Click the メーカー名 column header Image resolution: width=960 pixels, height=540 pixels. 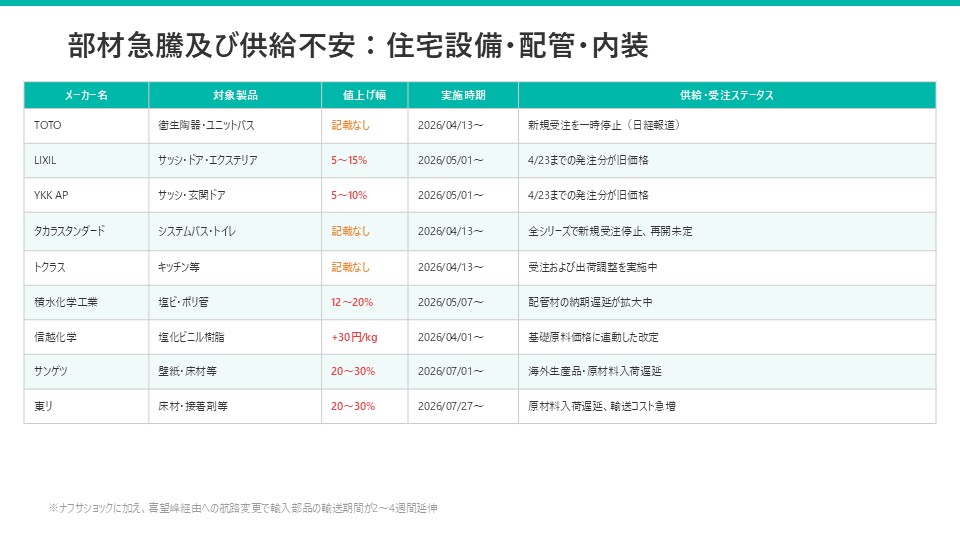click(x=86, y=95)
